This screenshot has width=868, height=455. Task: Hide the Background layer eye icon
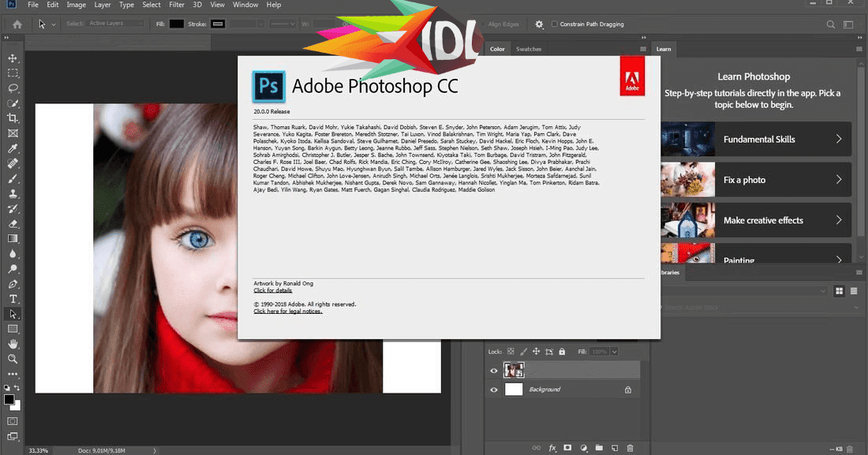(494, 390)
